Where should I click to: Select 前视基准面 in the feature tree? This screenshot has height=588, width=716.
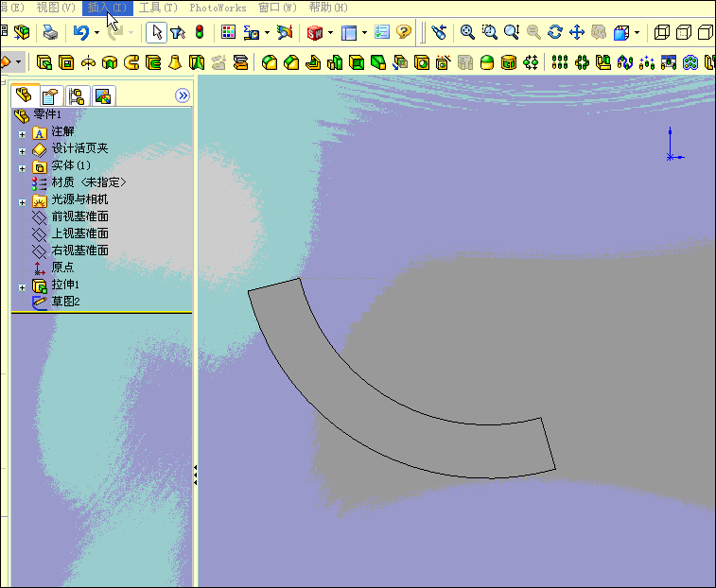79,216
